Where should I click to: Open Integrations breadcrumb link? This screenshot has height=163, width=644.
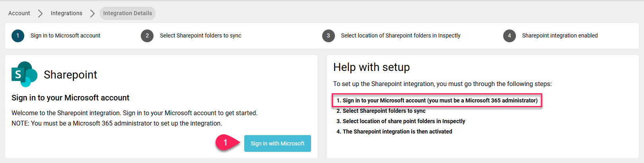pyautogui.click(x=66, y=13)
